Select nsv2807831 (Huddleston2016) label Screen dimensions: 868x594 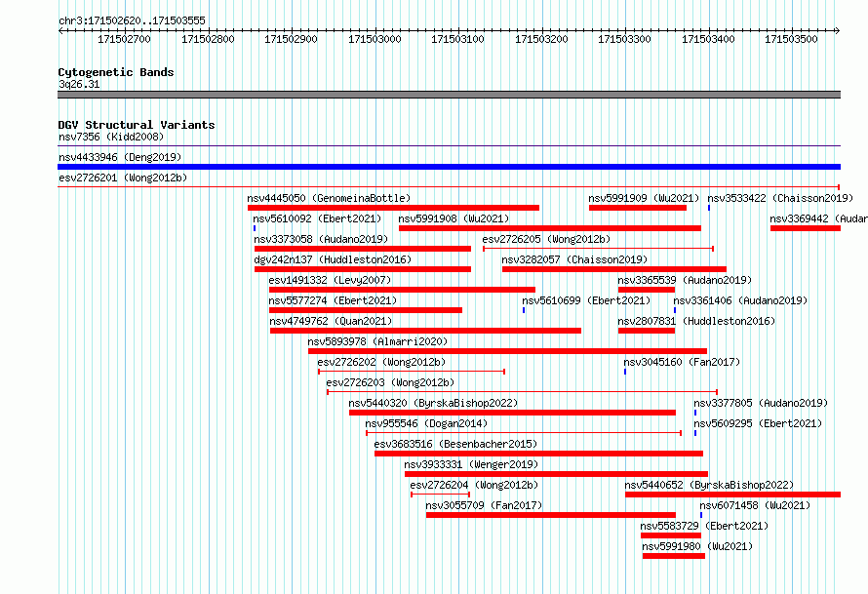coord(696,321)
